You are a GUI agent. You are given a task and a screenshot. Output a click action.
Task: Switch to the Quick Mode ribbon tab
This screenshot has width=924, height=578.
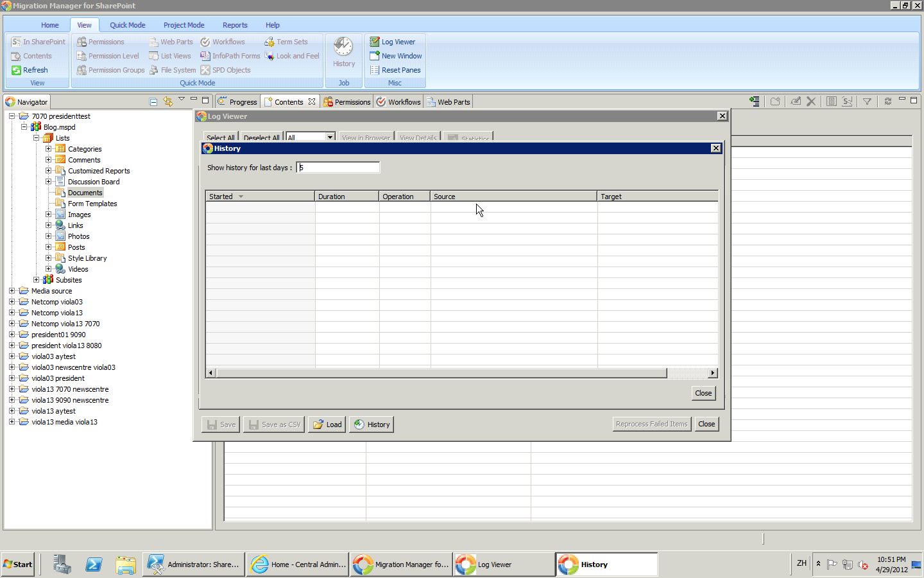point(128,25)
